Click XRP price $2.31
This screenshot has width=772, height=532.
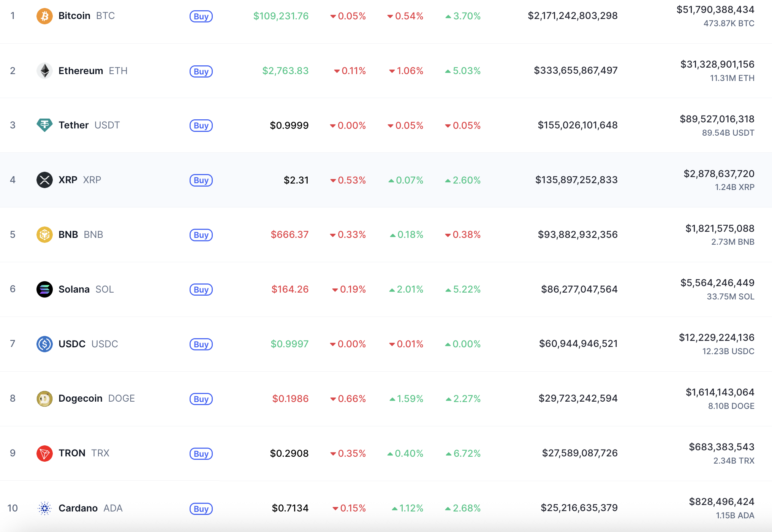point(296,180)
